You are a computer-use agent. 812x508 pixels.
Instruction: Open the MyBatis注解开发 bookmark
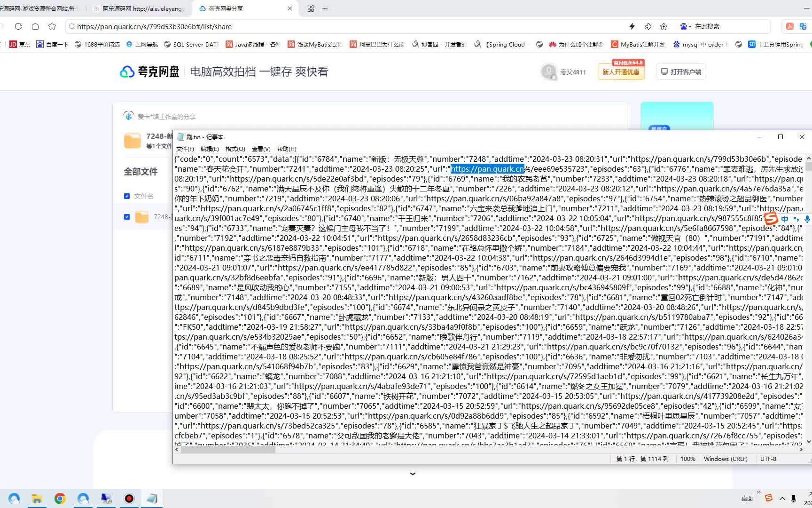[x=638, y=44]
